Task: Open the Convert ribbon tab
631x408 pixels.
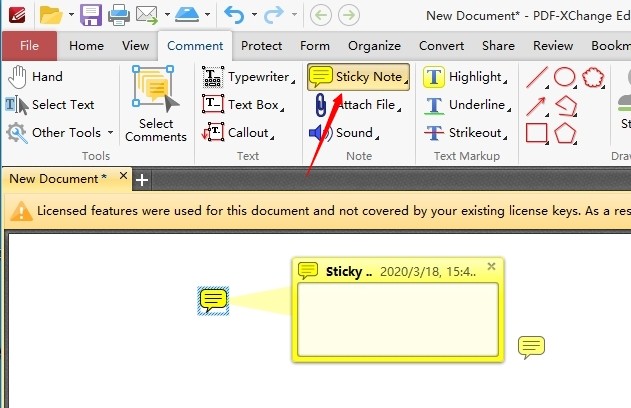Action: 441,45
